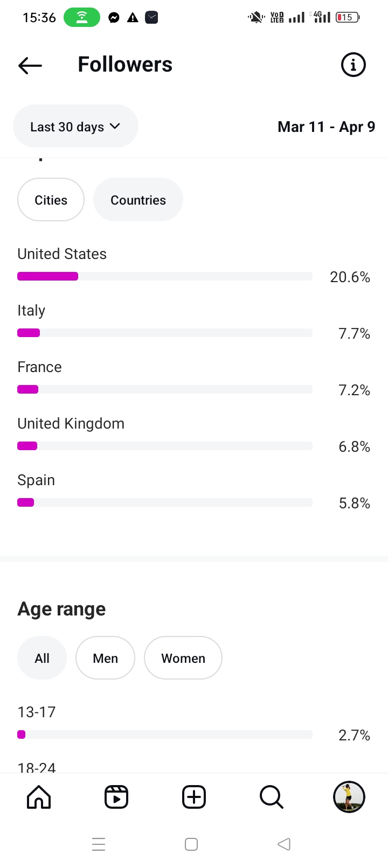The height and width of the screenshot is (868, 388).
Task: Open profile via avatar thumbnail
Action: tap(349, 797)
